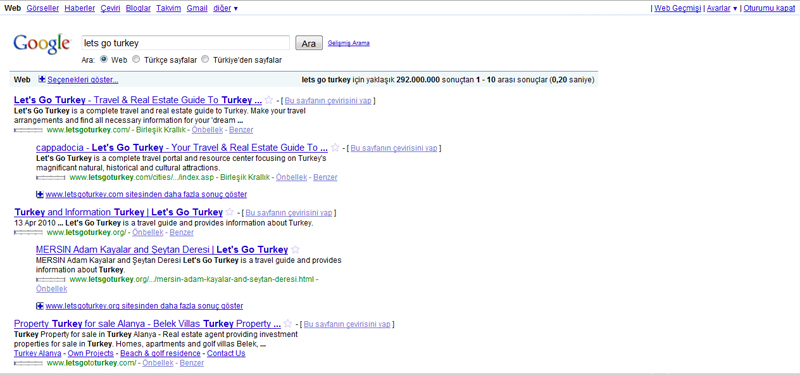Open Property Turkey for sale Alanya result

147,323
